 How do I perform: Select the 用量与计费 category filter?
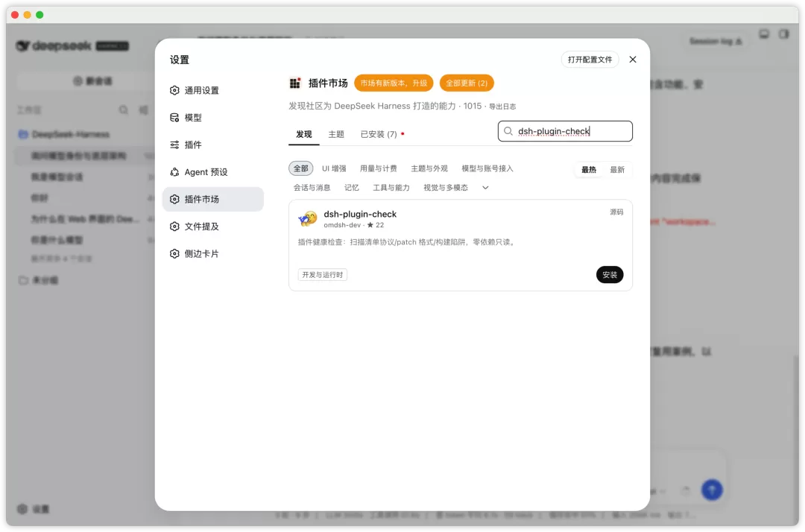[379, 168]
